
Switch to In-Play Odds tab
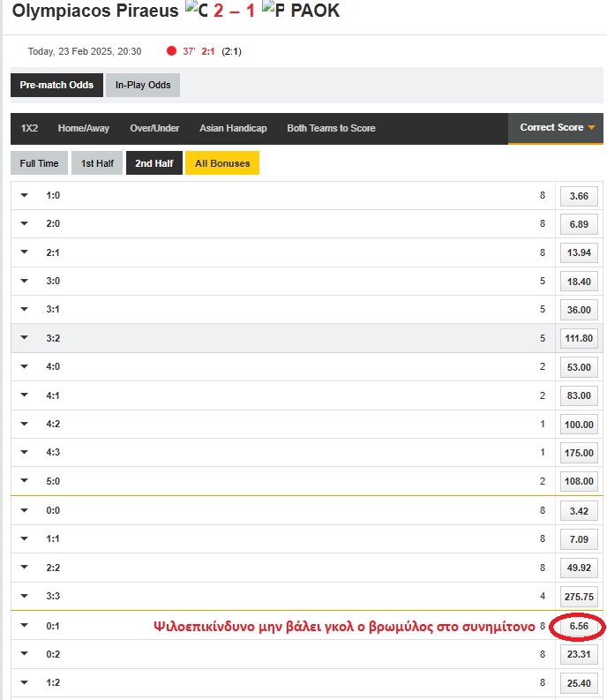(x=143, y=85)
